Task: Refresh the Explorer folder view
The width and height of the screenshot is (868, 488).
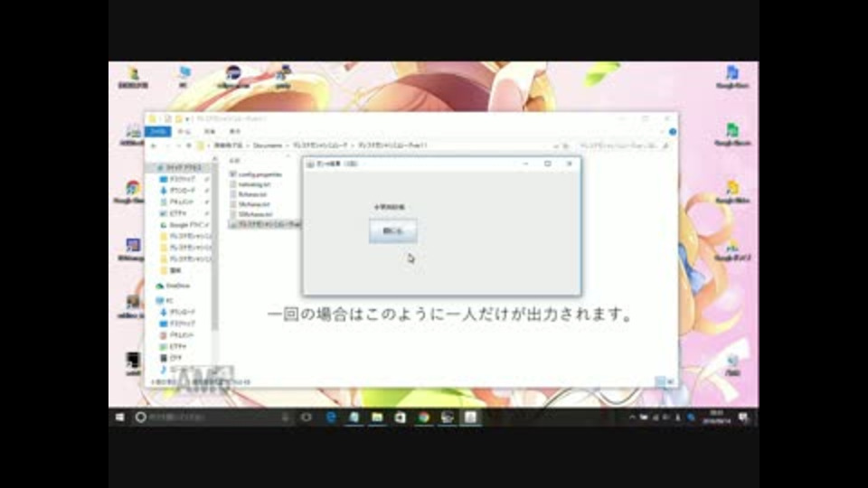Action: tap(566, 146)
